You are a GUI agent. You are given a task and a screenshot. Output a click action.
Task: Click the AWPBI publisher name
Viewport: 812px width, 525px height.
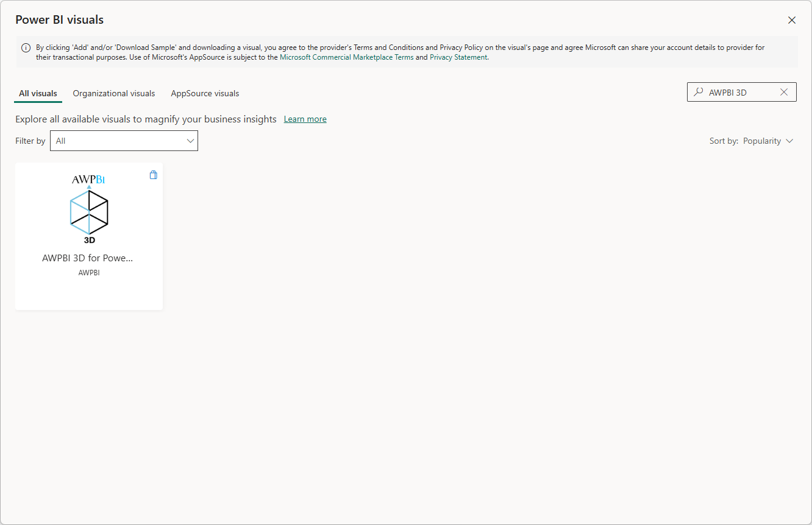[89, 273]
